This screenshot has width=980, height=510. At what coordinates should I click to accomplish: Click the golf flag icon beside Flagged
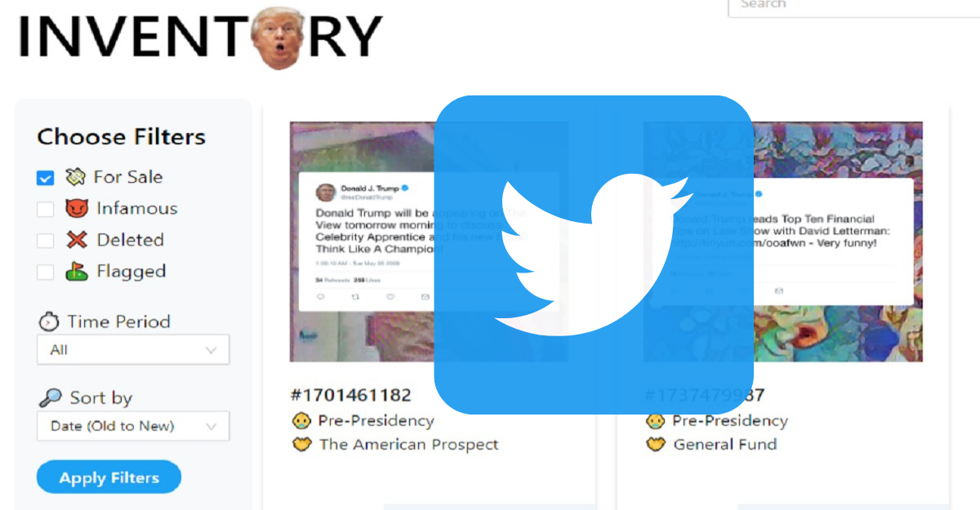point(77,271)
